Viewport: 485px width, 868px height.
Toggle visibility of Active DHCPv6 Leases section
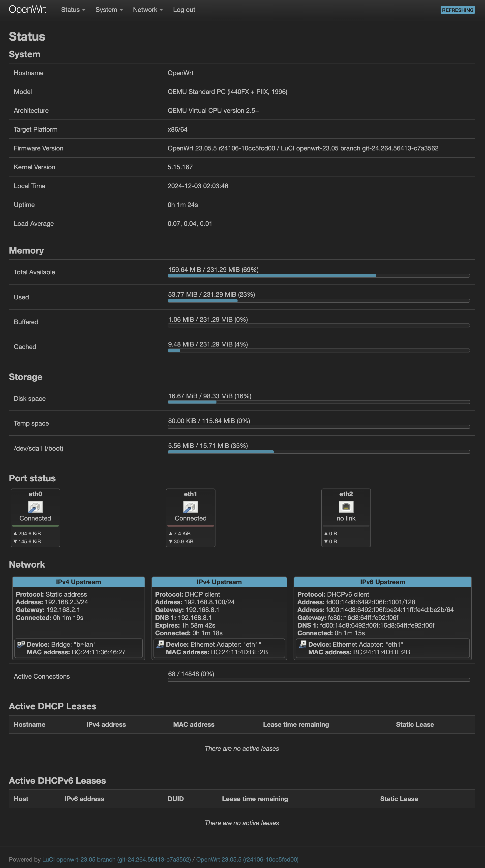pyautogui.click(x=57, y=780)
